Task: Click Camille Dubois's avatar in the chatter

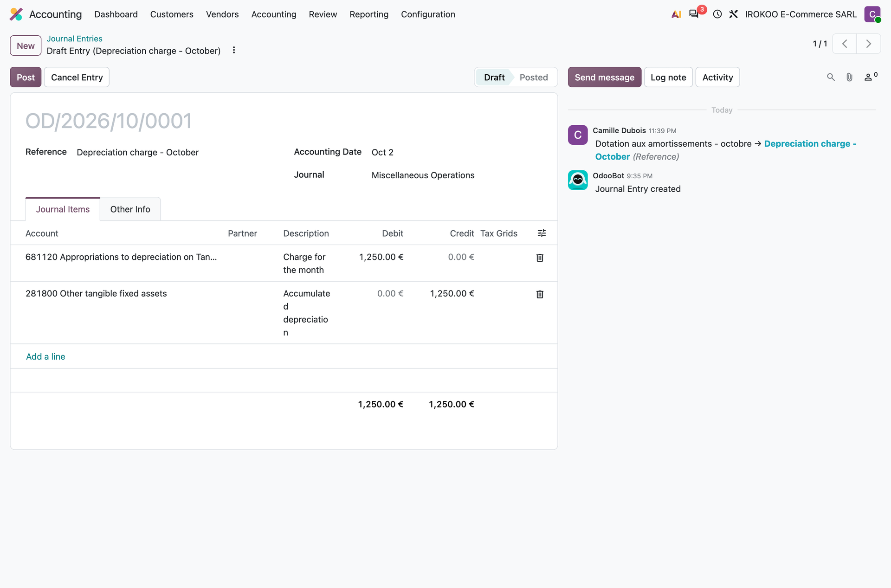Action: coord(578,135)
